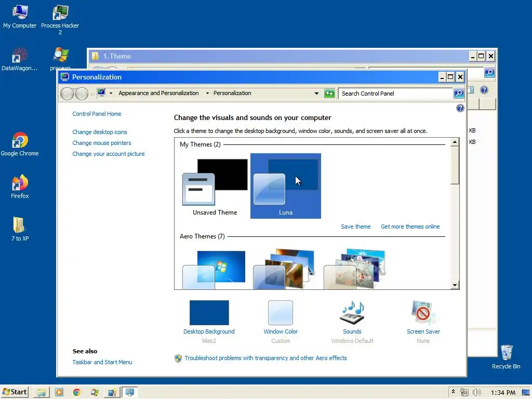Screen dimensions: 532x399
Task: Open Personalization help button
Action: 460,108
